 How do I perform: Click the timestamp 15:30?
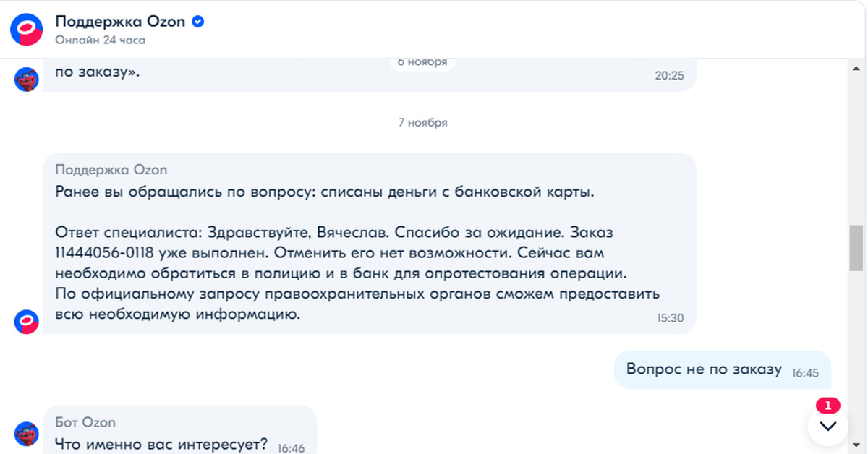[670, 317]
